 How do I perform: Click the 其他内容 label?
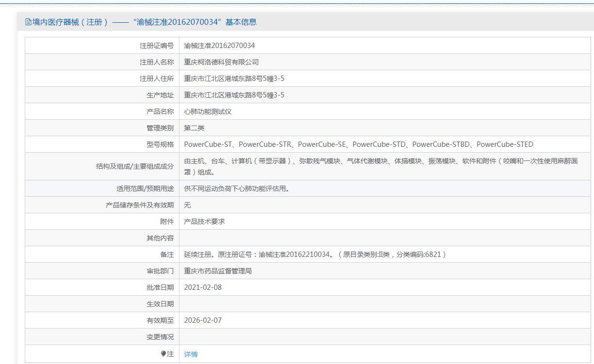[160, 238]
